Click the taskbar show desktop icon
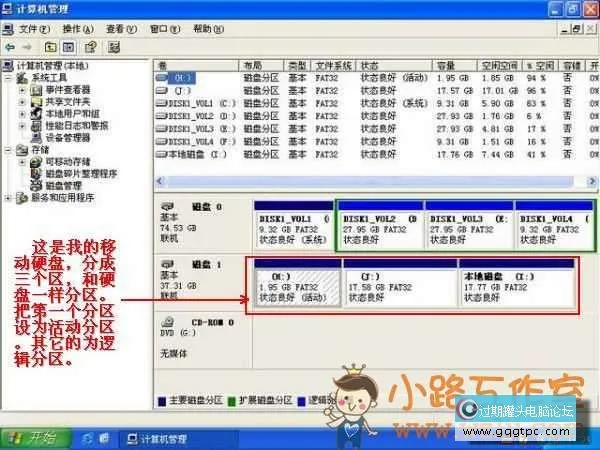The width and height of the screenshot is (600, 450). tap(104, 439)
